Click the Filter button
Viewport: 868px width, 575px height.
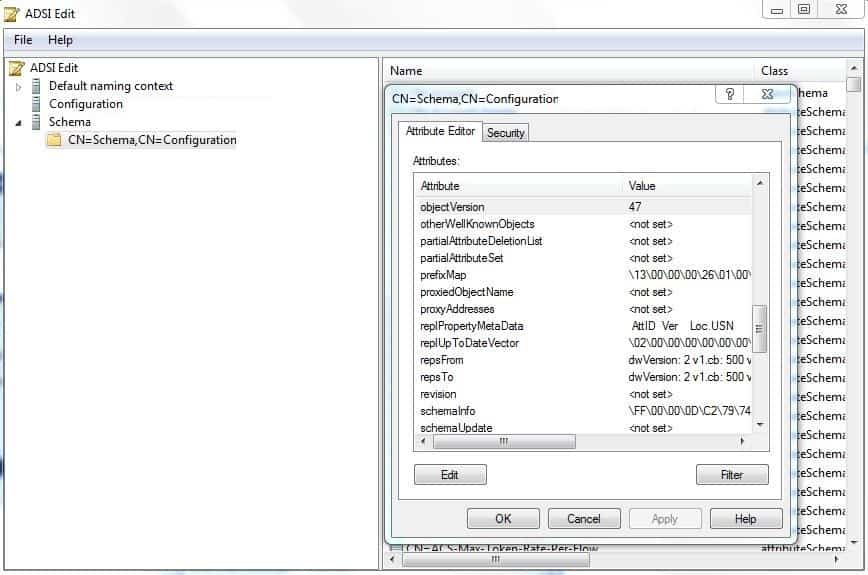click(x=732, y=475)
